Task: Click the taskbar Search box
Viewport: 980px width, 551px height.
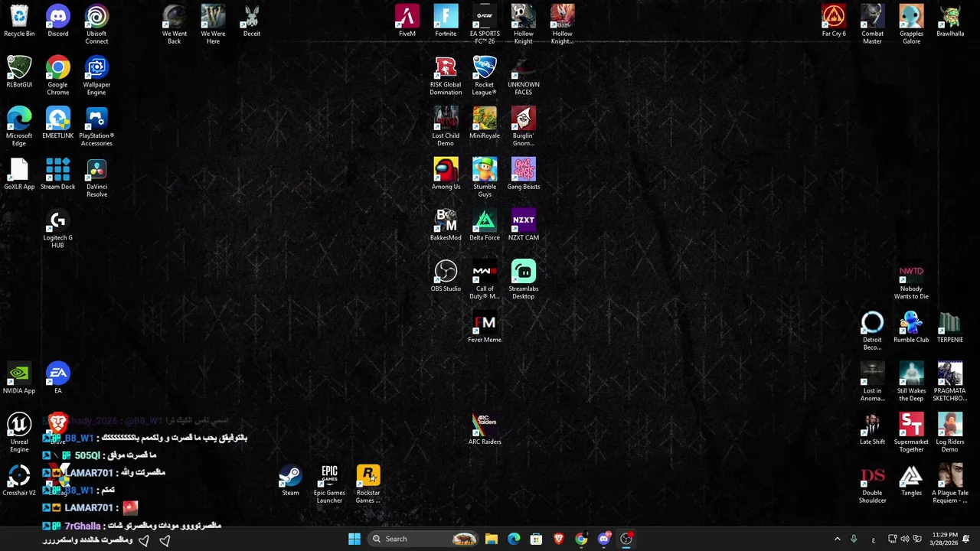Action: tap(423, 539)
